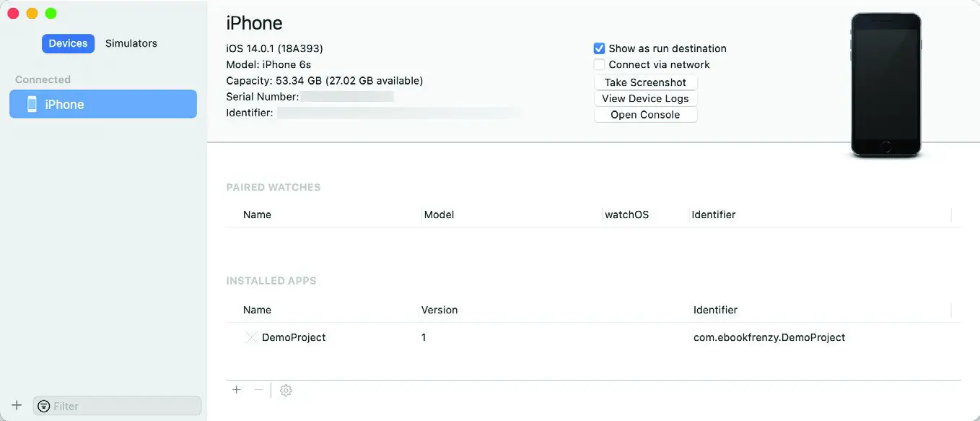Select the iPhone device icon in sidebar
Image resolution: width=980 pixels, height=421 pixels.
32,104
